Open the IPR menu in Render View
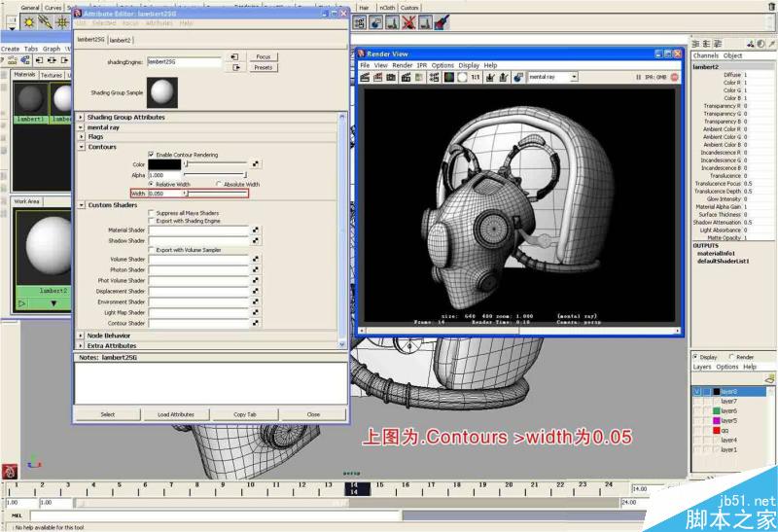Screen dimensions: 778x532 pos(422,65)
